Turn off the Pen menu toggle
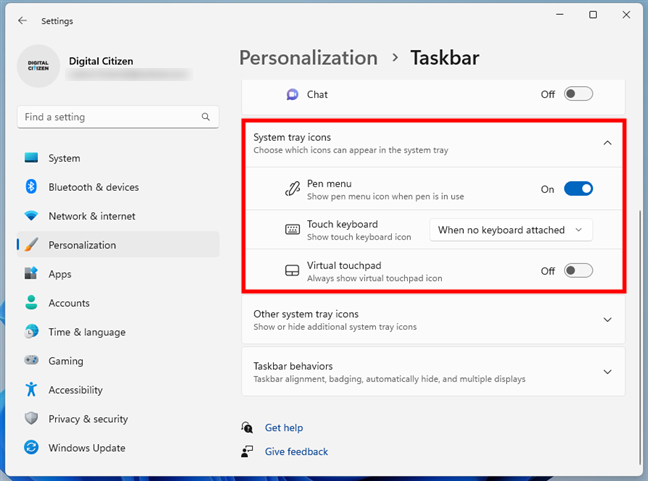Viewport: 648px width, 481px height. (x=578, y=188)
